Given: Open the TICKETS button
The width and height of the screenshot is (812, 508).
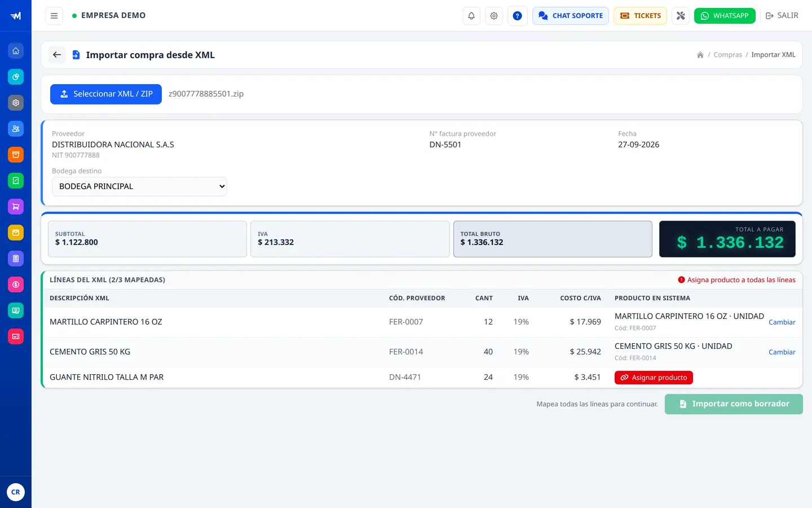Looking at the screenshot, I should point(640,16).
